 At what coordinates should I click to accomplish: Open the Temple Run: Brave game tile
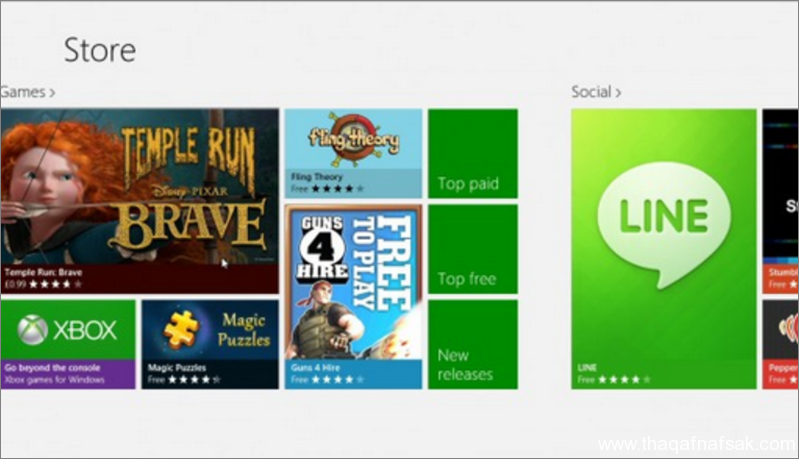point(140,201)
